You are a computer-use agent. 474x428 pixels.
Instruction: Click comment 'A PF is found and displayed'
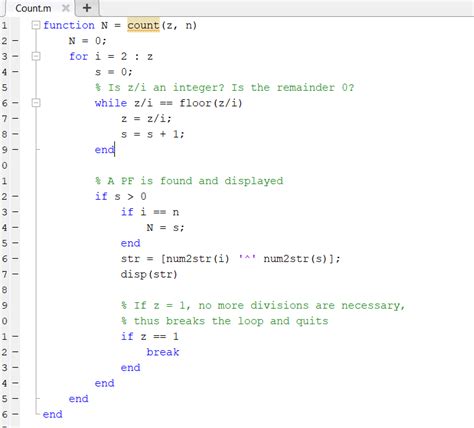coord(189,181)
